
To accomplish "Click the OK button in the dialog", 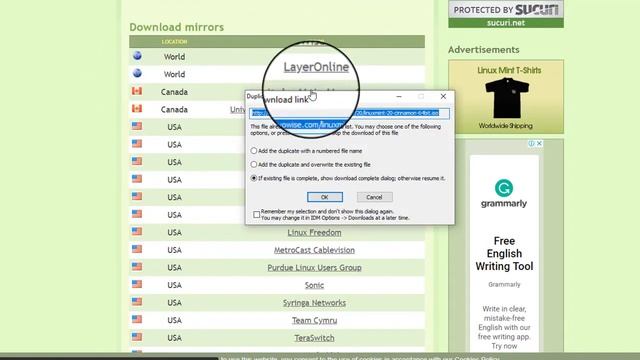I will (x=324, y=197).
